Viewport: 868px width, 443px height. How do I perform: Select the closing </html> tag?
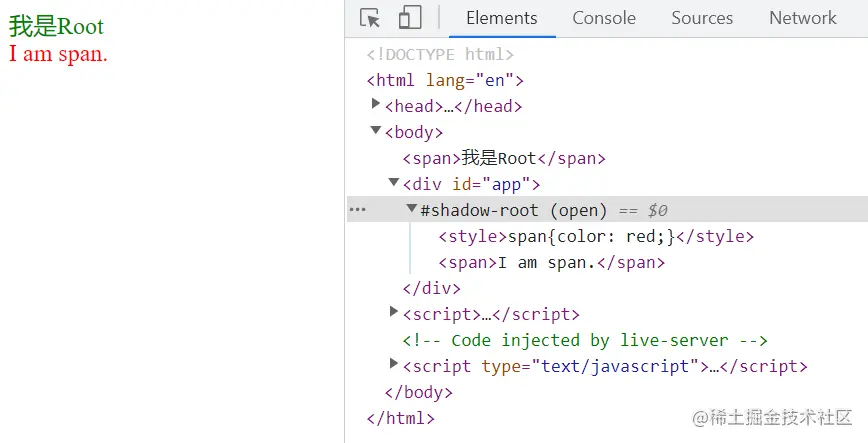pyautogui.click(x=401, y=418)
